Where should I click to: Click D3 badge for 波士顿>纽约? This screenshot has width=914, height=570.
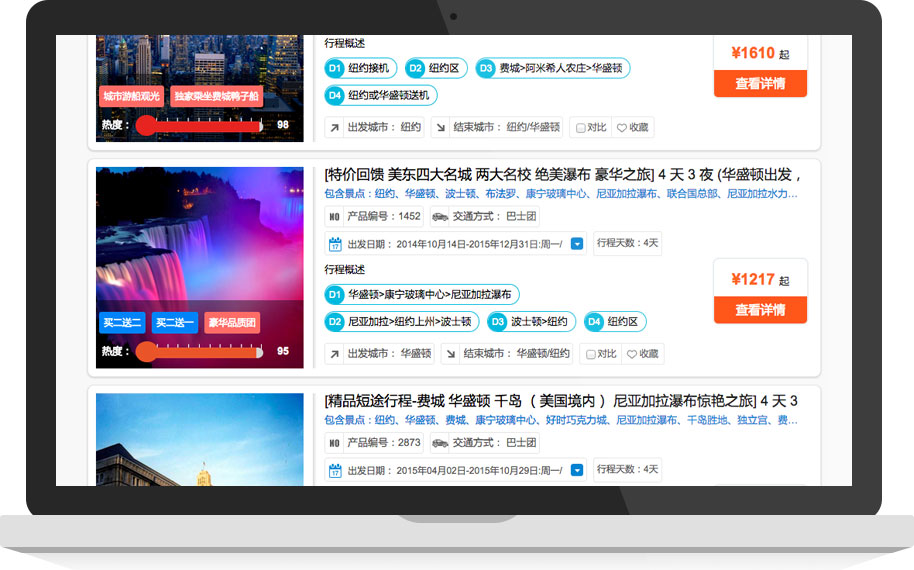coord(497,322)
